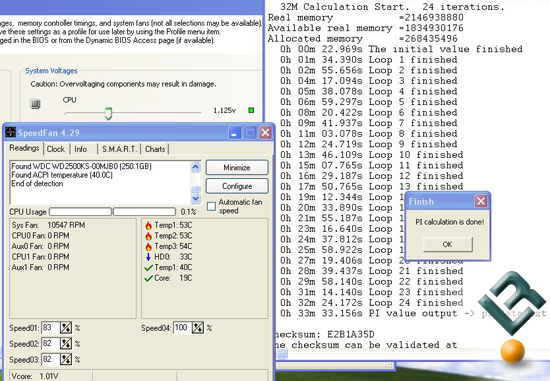Select the CPU1 Fan 0 RPM reading

(x=41, y=257)
